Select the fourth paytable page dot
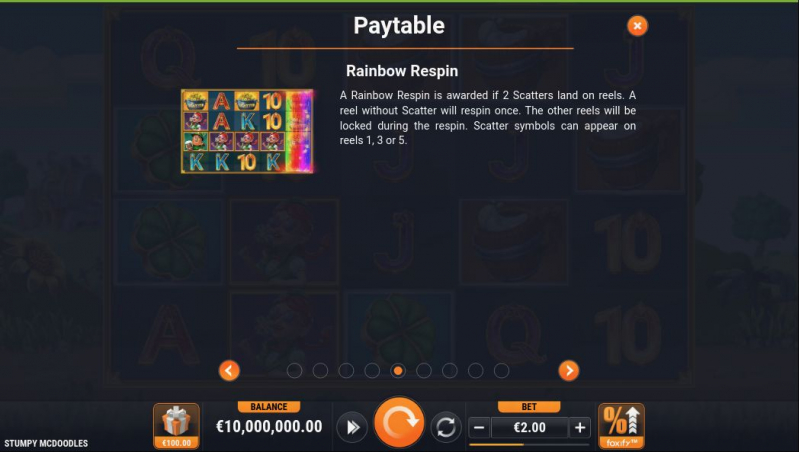The height and width of the screenshot is (452, 799). pos(372,370)
